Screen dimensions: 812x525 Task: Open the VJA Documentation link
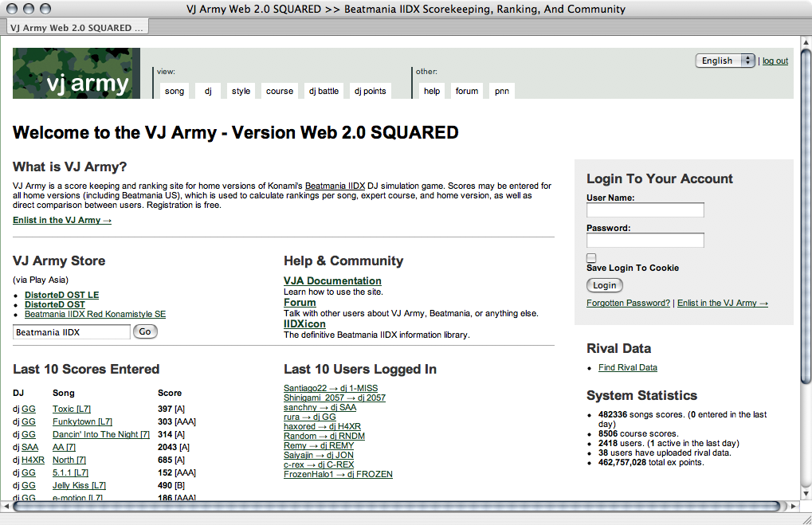[x=332, y=281]
